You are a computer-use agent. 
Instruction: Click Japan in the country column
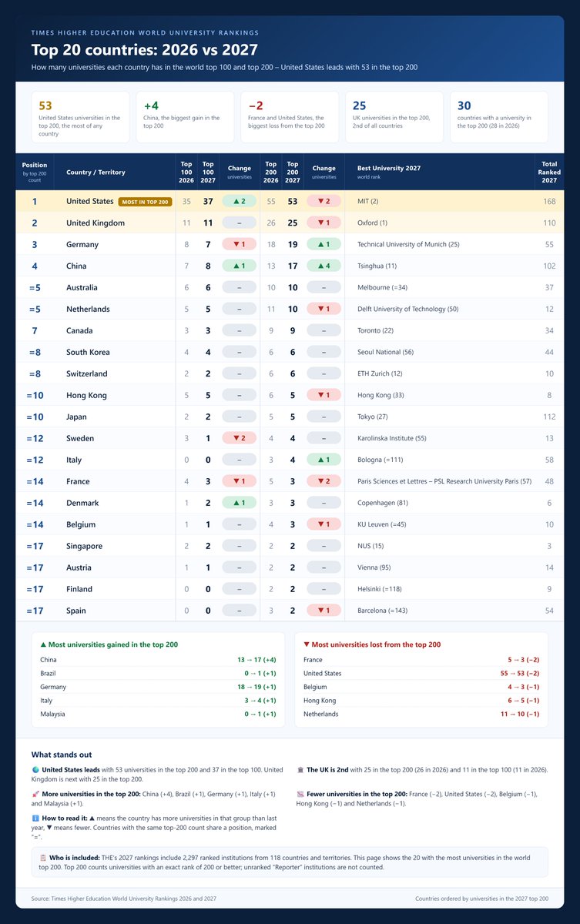click(x=77, y=417)
